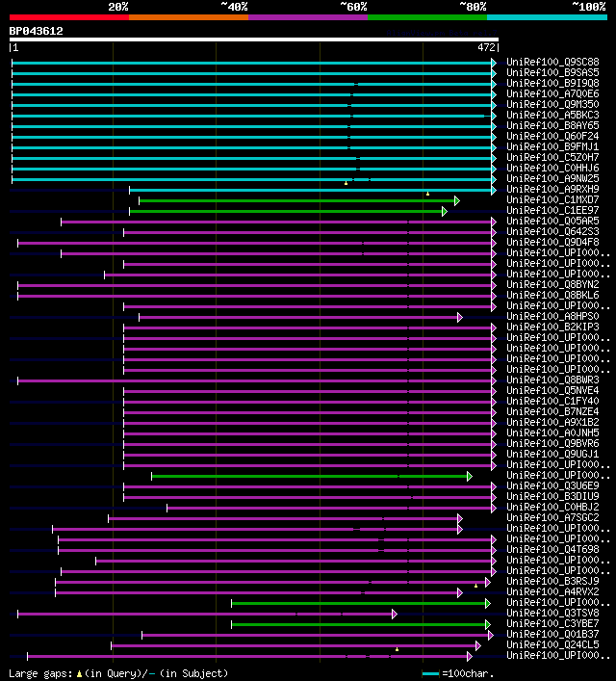Select the BP043612 query name

click(36, 31)
